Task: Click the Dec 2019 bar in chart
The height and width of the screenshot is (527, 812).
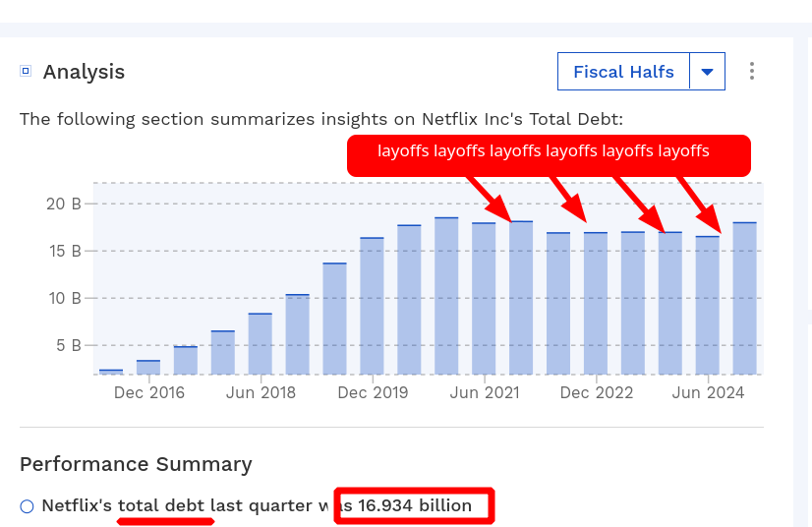Action: [x=373, y=305]
